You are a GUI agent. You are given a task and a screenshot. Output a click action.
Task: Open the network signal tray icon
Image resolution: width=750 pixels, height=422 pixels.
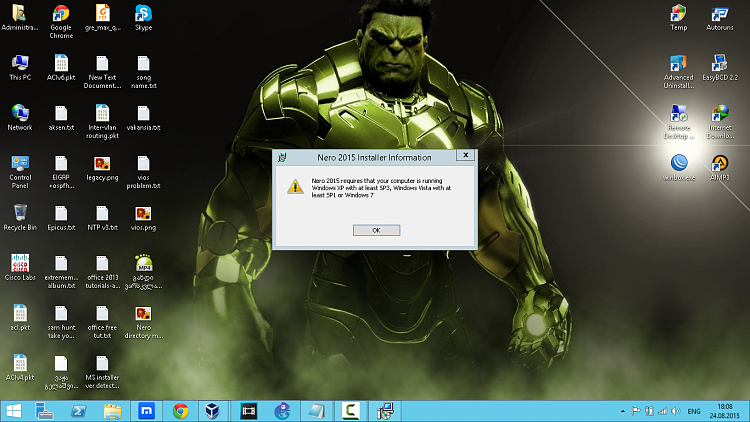point(662,411)
